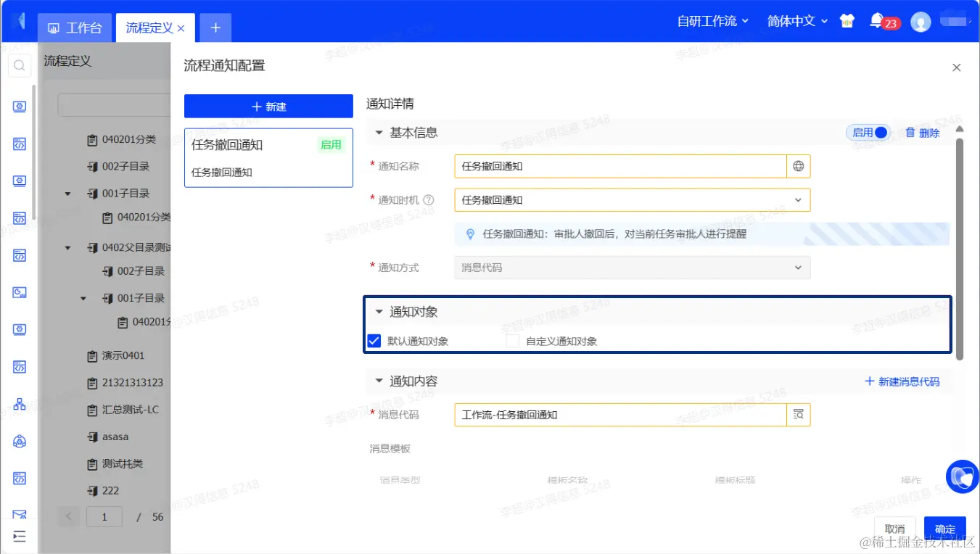Click lookup icon in 消息代码 field
The width and height of the screenshot is (980, 554).
(799, 415)
